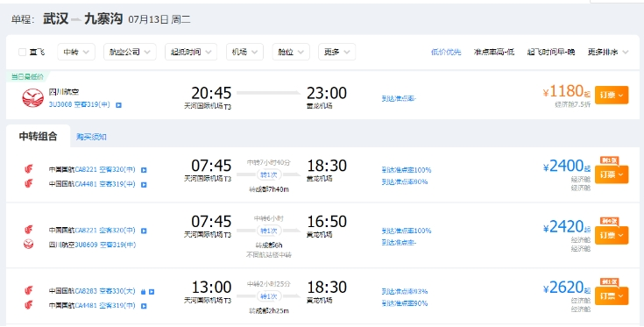Click 到达准点率- for the 3U3008 flight
The height and width of the screenshot is (327, 644).
[399, 98]
